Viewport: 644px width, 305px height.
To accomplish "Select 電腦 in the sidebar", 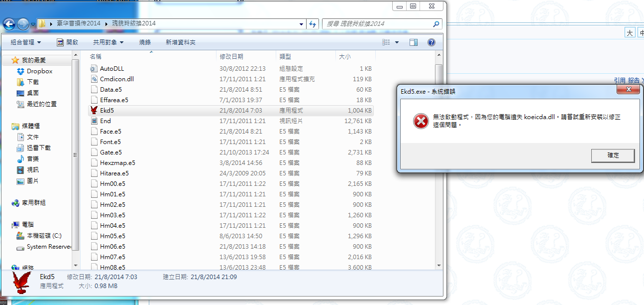I will click(x=27, y=225).
